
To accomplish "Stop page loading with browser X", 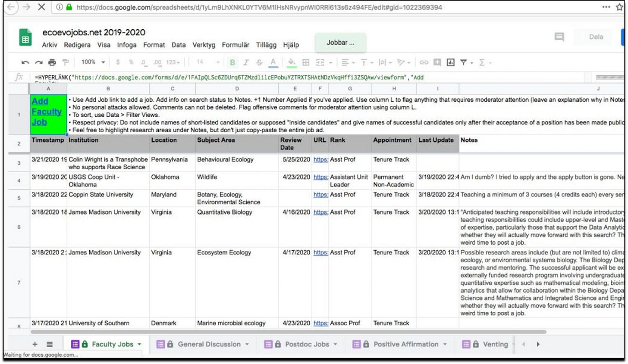I will pos(41,7).
